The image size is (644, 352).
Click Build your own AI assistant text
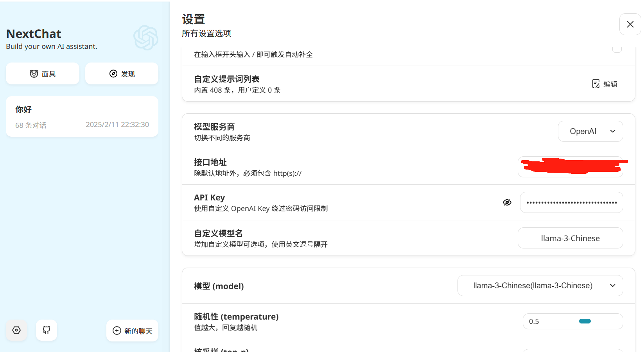click(x=52, y=46)
